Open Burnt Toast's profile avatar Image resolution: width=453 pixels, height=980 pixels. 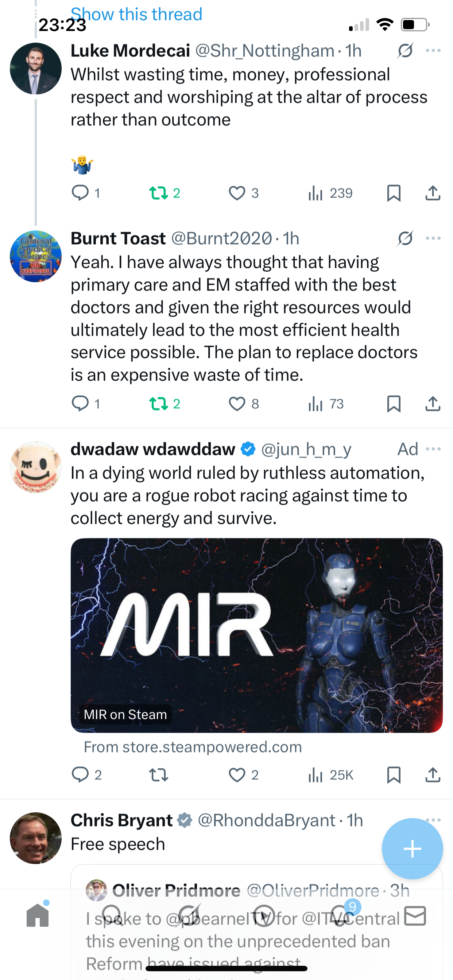(x=36, y=256)
